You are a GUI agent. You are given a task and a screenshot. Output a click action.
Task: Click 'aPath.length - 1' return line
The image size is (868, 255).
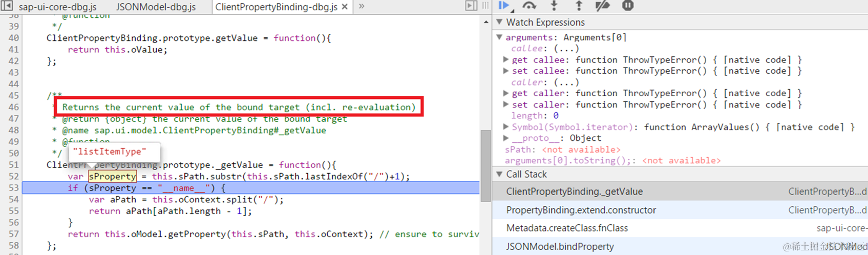170,211
